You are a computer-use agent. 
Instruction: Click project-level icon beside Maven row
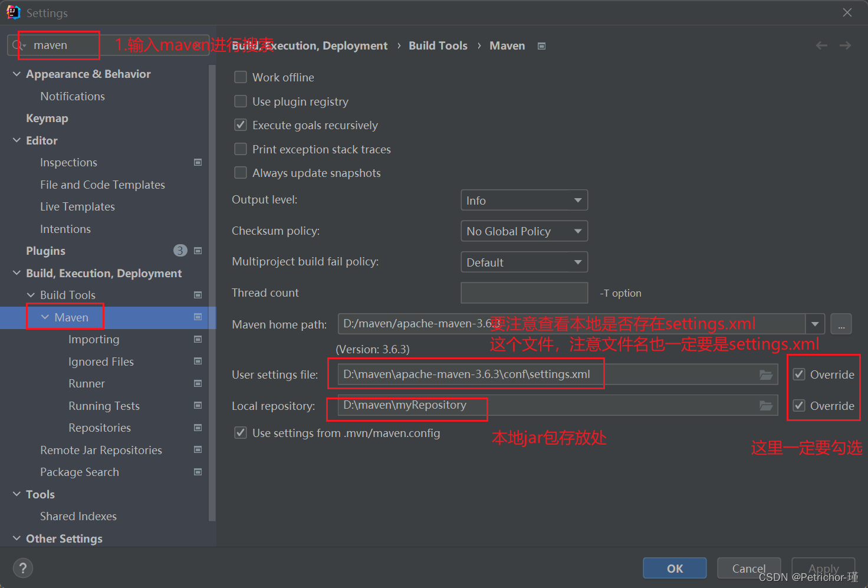(198, 317)
